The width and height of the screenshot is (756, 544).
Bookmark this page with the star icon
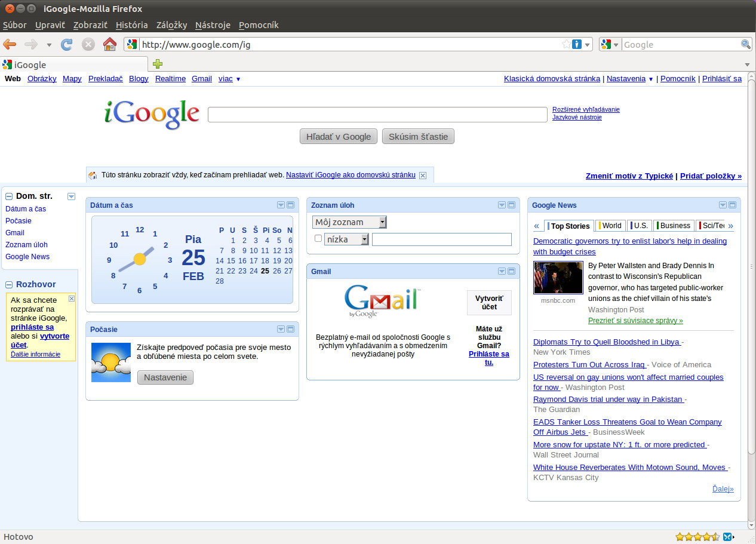(x=566, y=44)
